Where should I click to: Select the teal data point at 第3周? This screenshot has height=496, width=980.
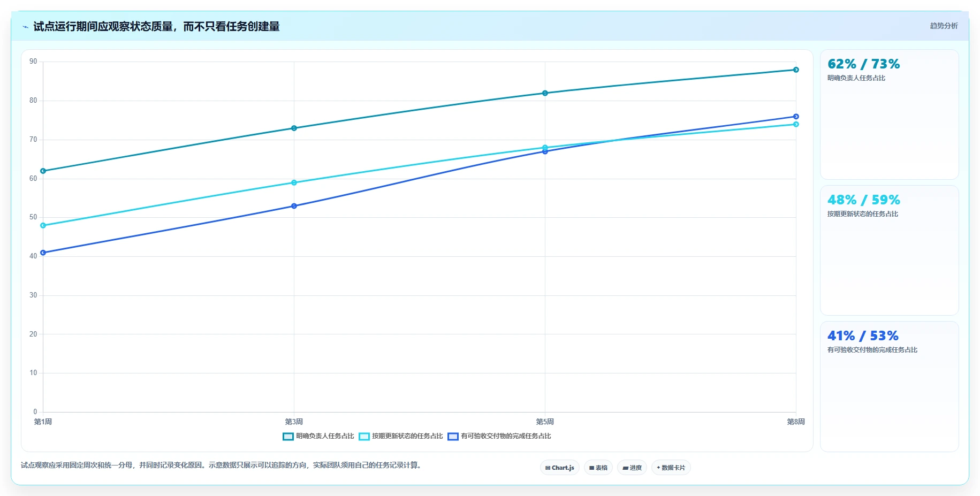294,128
